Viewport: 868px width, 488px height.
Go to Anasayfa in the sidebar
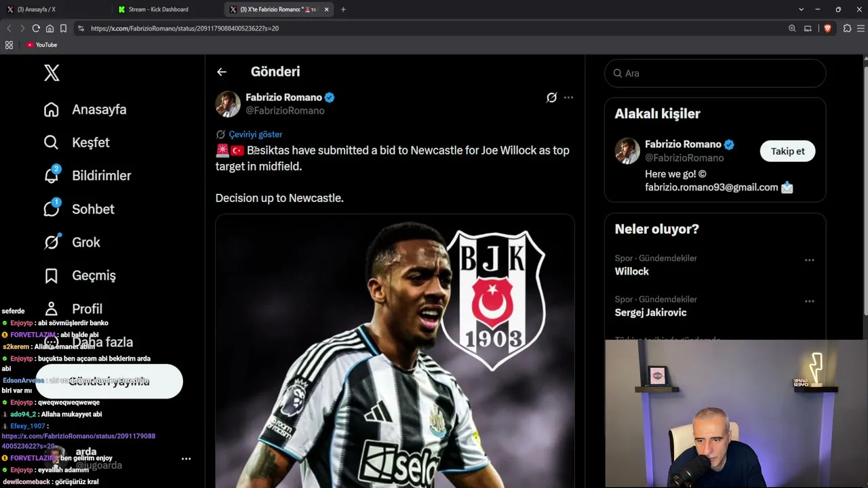click(85, 109)
